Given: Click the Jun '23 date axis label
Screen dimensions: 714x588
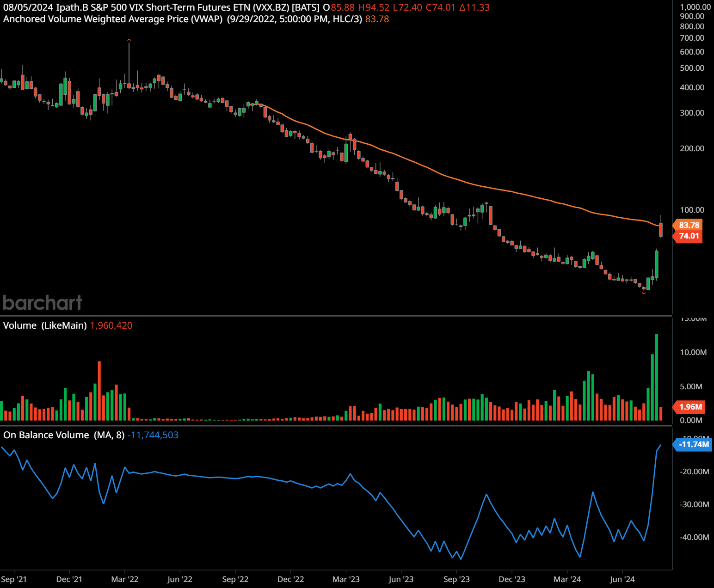Looking at the screenshot, I should 401,579.
